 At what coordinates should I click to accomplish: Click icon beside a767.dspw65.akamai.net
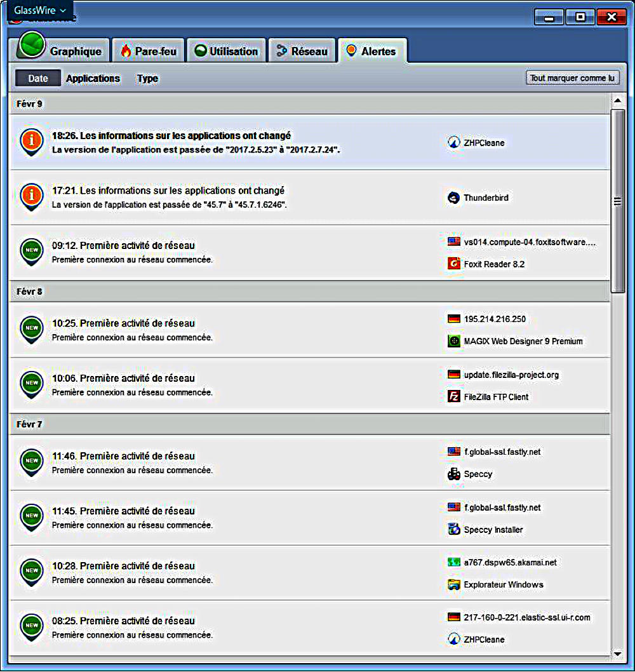454,562
